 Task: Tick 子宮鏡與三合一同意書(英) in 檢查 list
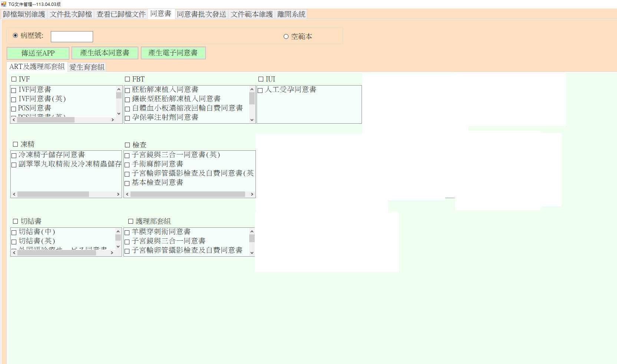pos(127,156)
